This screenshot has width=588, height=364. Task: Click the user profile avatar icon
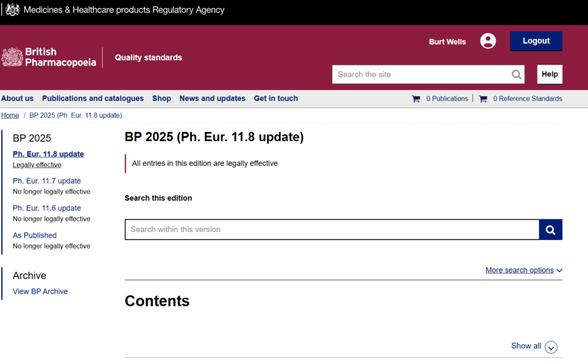[x=488, y=41]
